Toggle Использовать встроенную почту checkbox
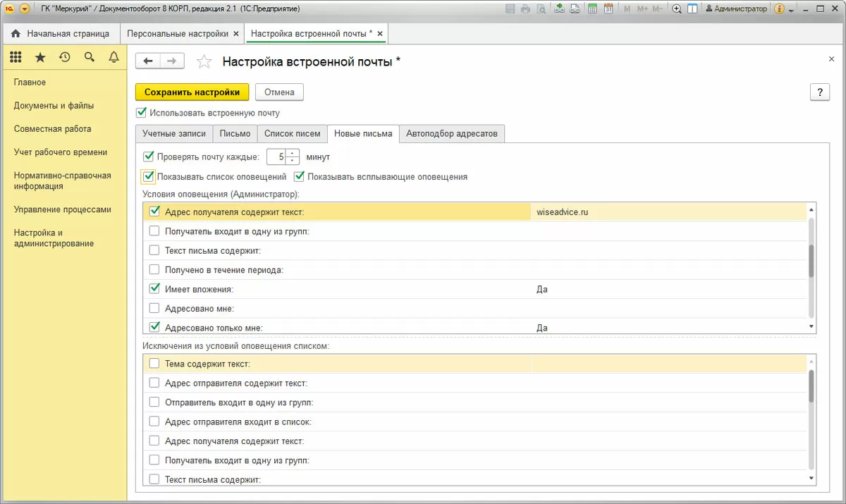 pyautogui.click(x=141, y=112)
